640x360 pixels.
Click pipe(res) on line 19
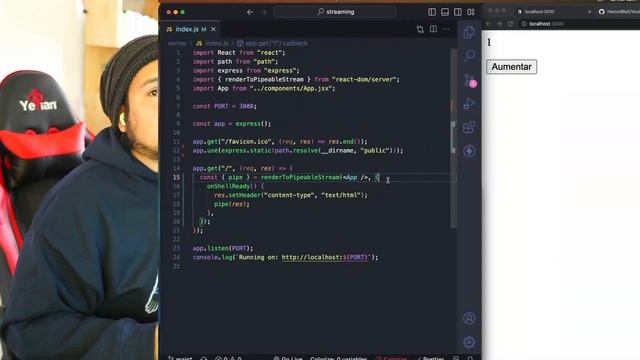(x=231, y=204)
